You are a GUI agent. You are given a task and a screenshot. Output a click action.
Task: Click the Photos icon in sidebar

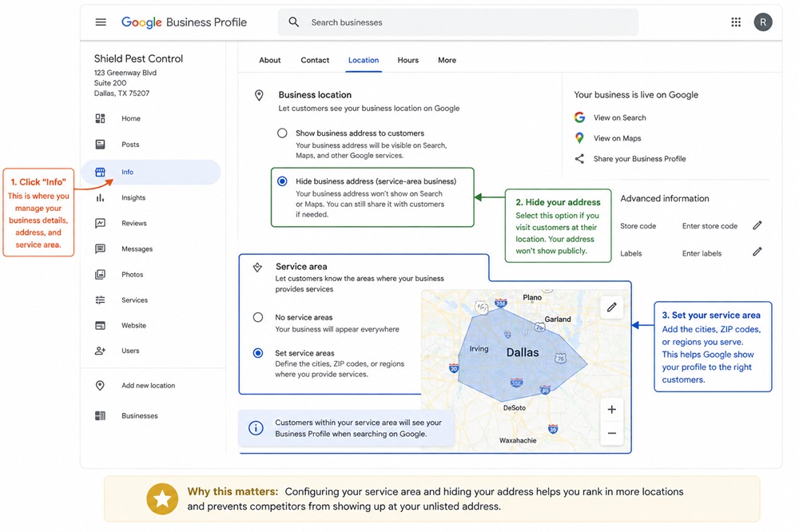101,274
